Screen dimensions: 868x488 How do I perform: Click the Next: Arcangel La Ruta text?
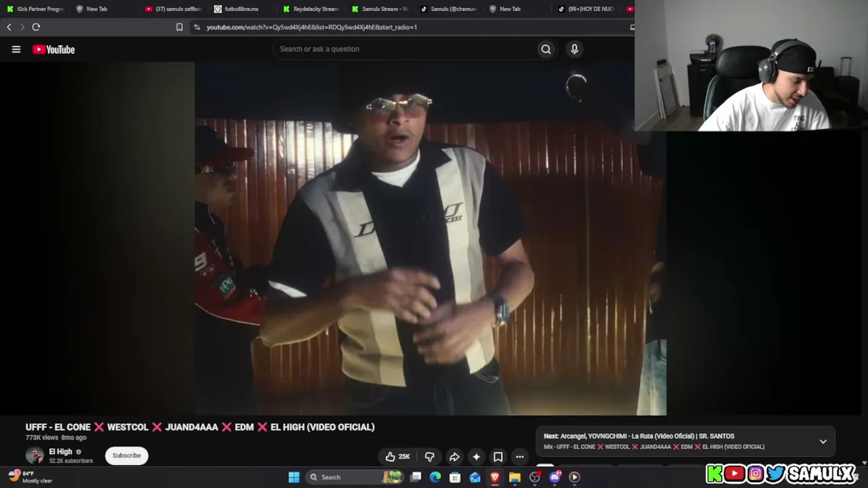tap(639, 436)
